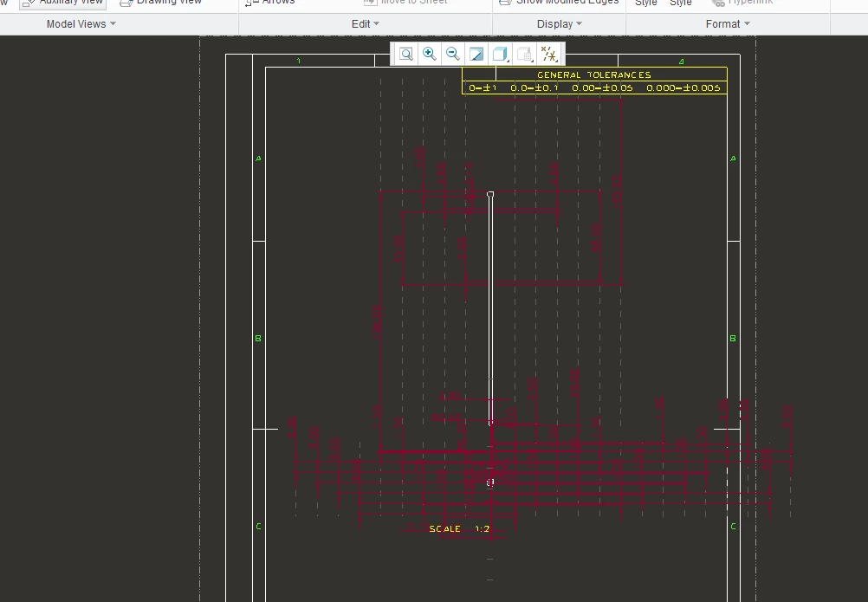Select the 0.0-±0.1 tolerance entry
This screenshot has height=602, width=868.
pyautogui.click(x=534, y=88)
